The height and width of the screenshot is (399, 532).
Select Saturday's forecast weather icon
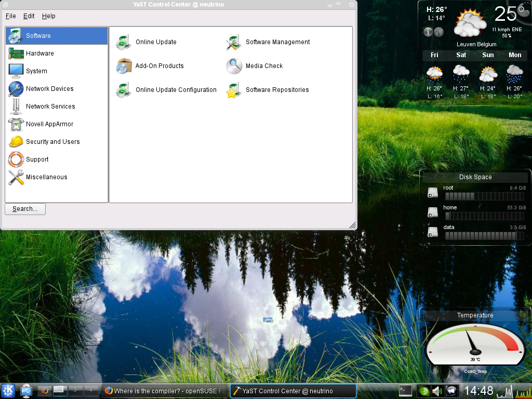tap(461, 74)
